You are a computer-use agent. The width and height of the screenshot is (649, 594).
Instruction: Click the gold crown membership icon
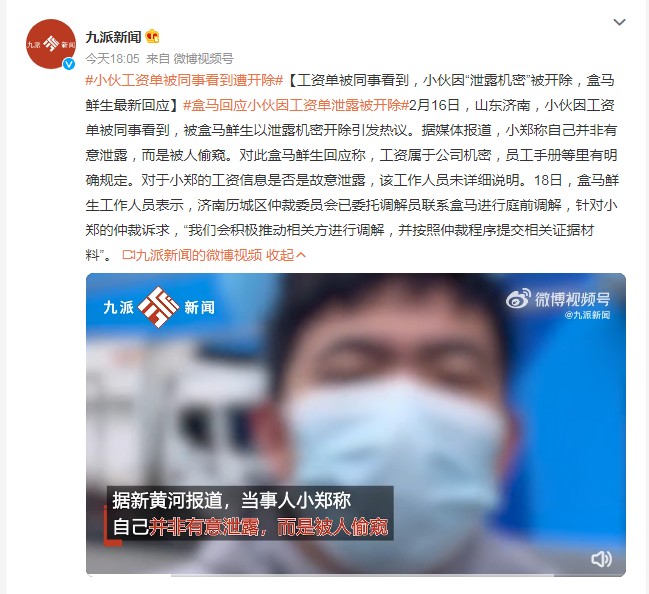(152, 37)
